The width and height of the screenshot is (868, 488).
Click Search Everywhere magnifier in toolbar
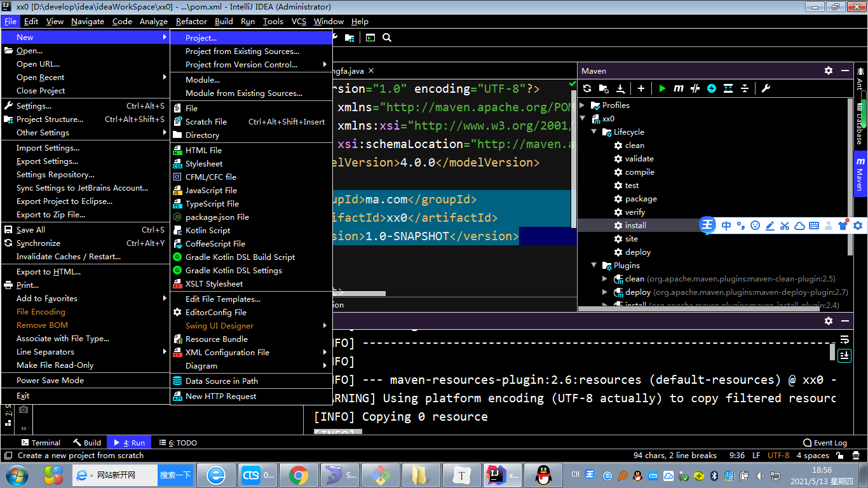click(387, 37)
